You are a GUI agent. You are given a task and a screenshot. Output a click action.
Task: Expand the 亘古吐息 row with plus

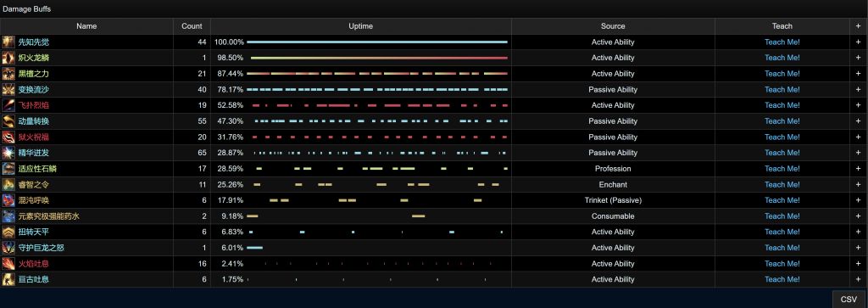click(x=858, y=280)
